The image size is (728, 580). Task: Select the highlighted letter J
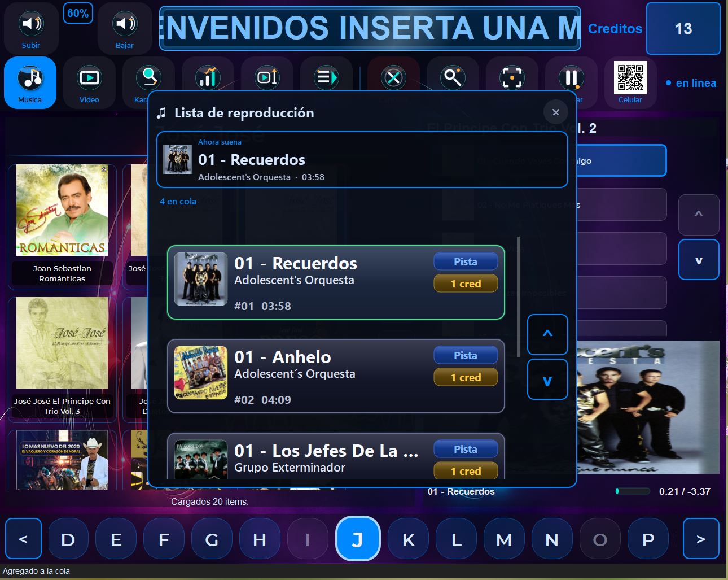(x=358, y=539)
